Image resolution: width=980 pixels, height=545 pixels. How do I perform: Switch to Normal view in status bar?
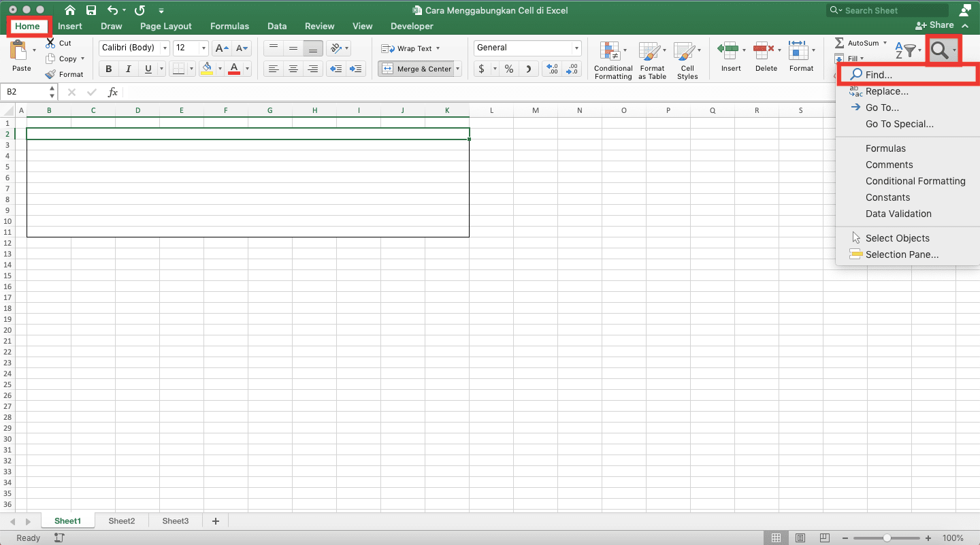(x=776, y=538)
